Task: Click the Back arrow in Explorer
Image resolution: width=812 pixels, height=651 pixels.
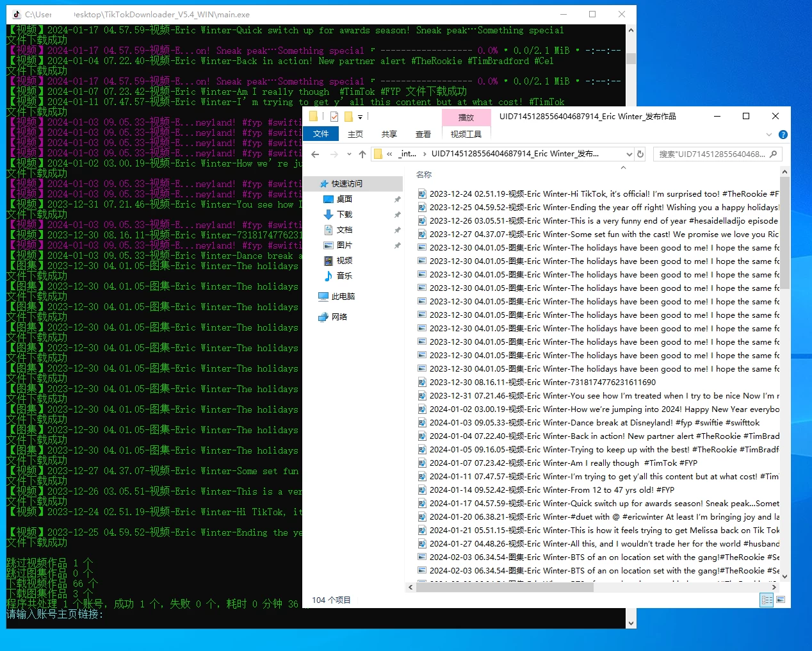Action: tap(315, 154)
